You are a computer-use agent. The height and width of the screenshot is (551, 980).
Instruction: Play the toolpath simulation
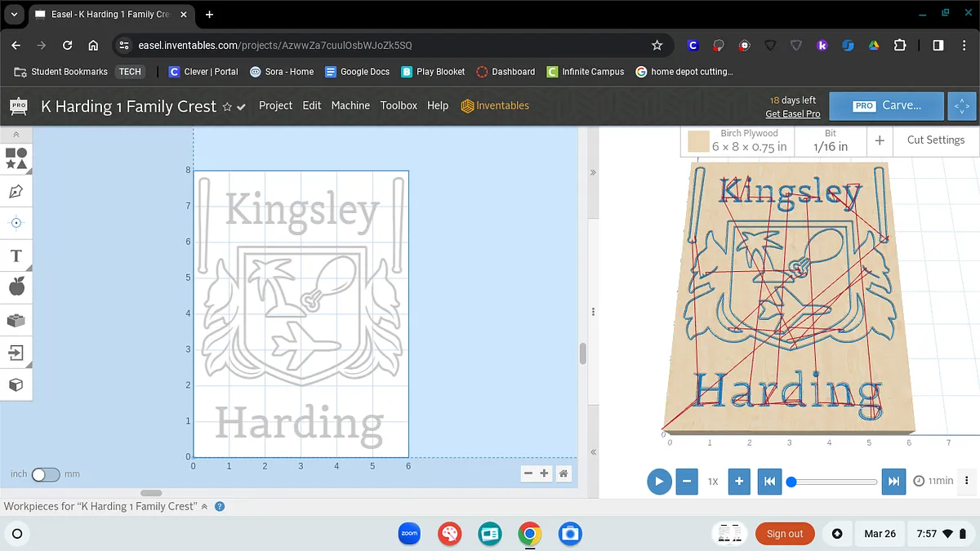tap(659, 482)
